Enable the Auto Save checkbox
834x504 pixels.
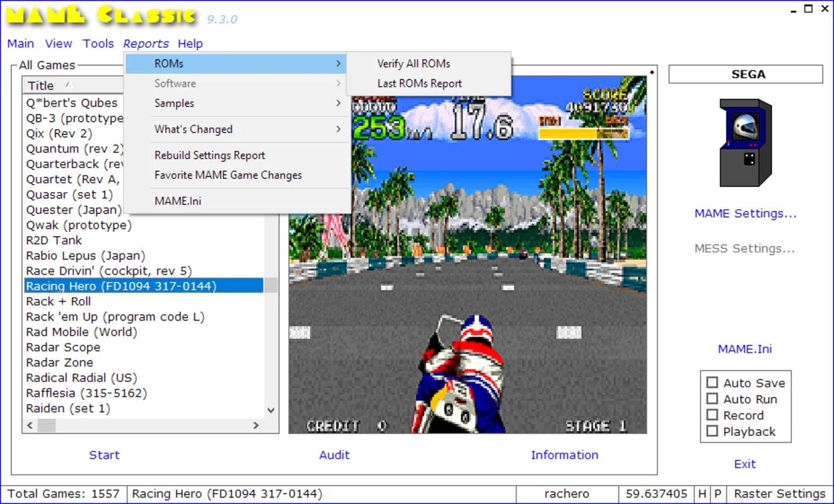[712, 382]
